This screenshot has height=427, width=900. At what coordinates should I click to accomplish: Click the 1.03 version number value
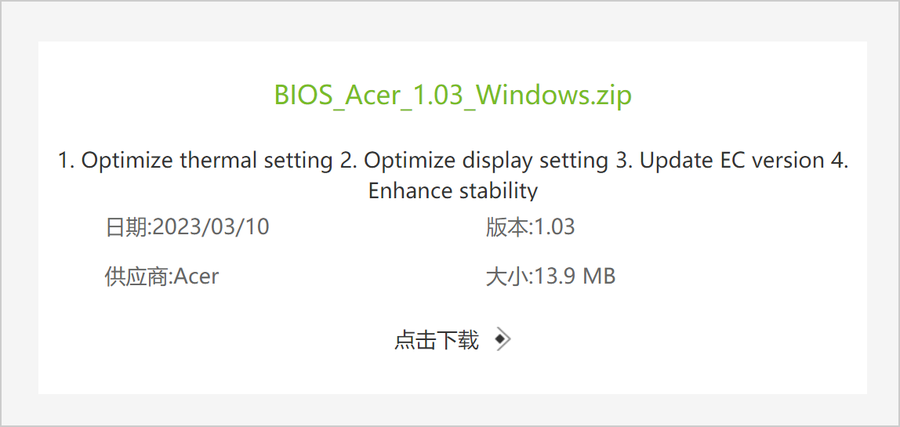point(554,227)
